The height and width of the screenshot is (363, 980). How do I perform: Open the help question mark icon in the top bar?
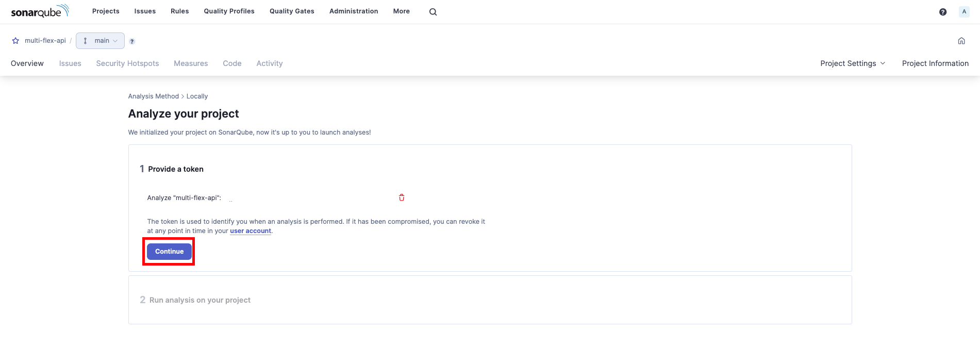click(x=943, y=12)
